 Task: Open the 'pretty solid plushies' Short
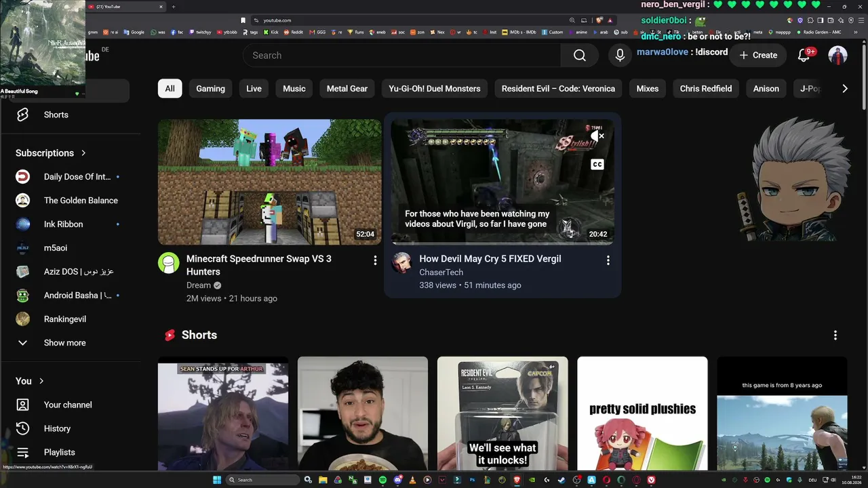tap(642, 413)
